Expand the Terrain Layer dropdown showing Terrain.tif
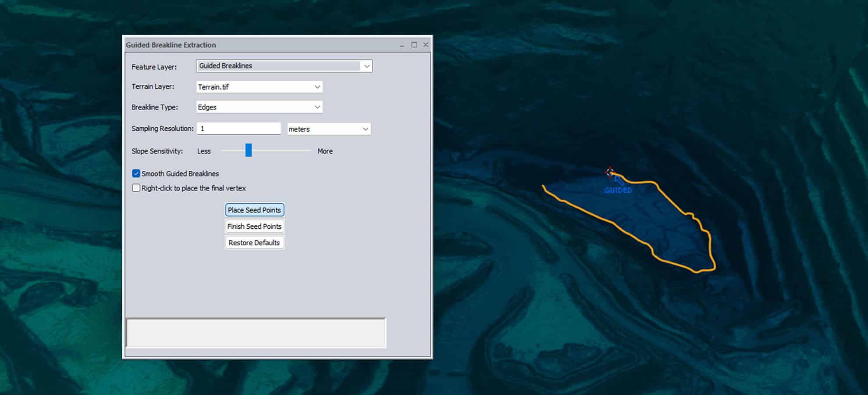 [317, 87]
